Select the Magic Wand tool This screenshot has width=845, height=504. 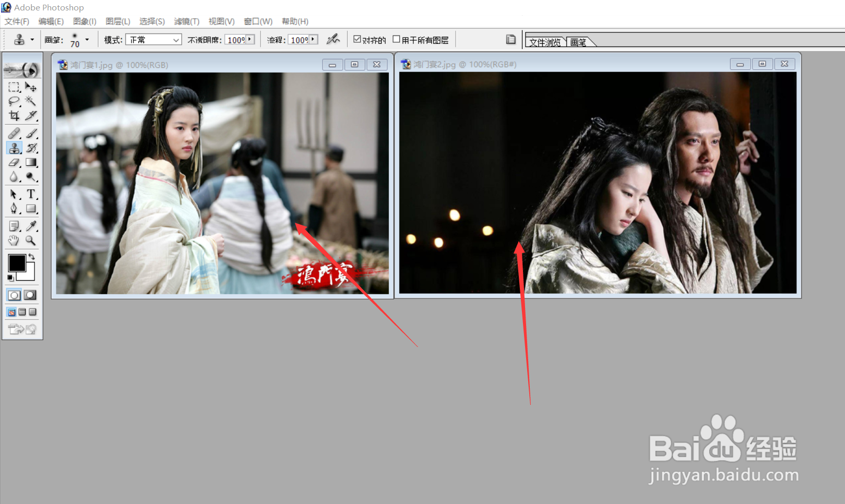click(31, 101)
